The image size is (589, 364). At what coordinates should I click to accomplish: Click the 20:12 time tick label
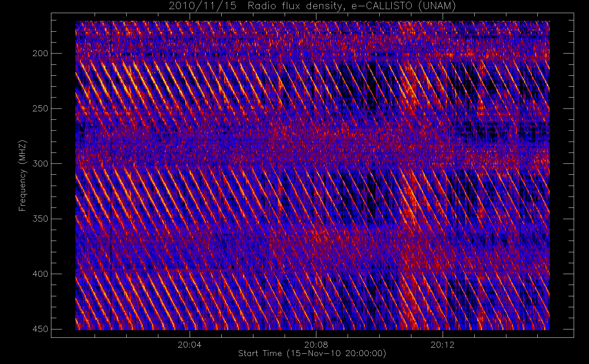443,345
